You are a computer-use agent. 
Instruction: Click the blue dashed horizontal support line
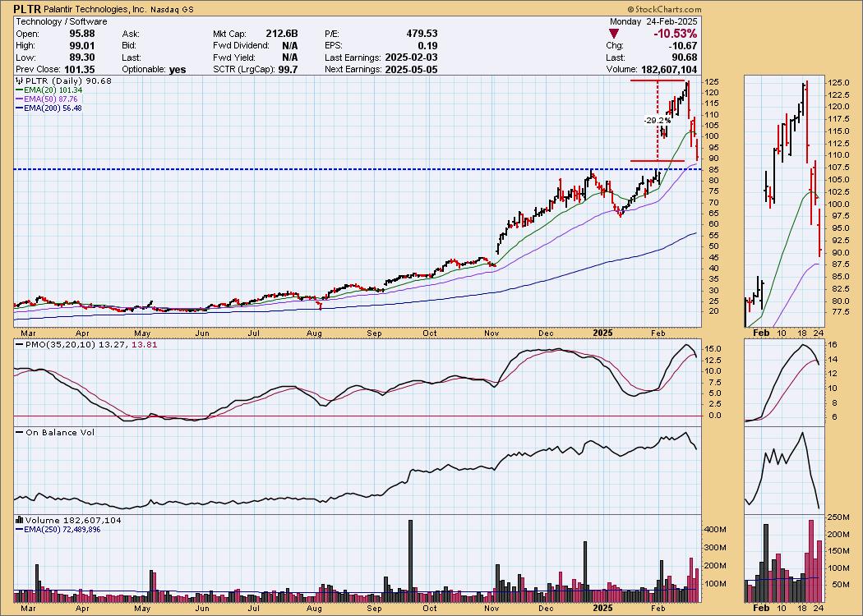click(x=358, y=169)
